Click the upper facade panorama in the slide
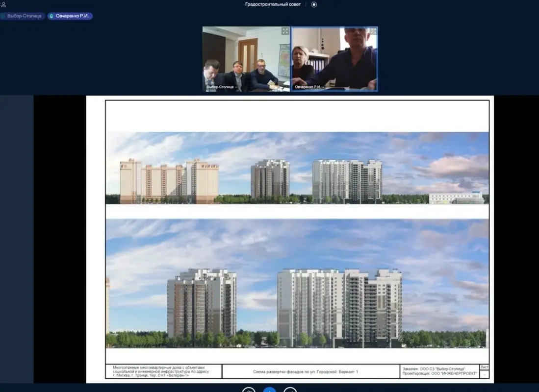Screen dimensions: 539x392 coord(297,168)
